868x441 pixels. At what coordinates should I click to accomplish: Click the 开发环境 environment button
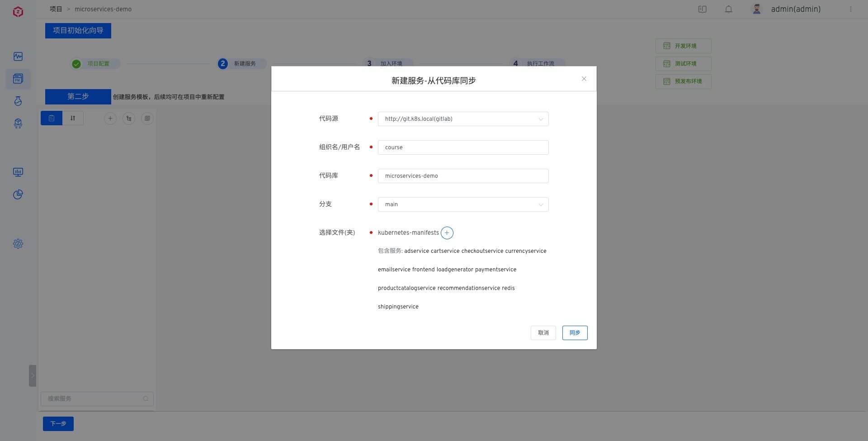683,46
